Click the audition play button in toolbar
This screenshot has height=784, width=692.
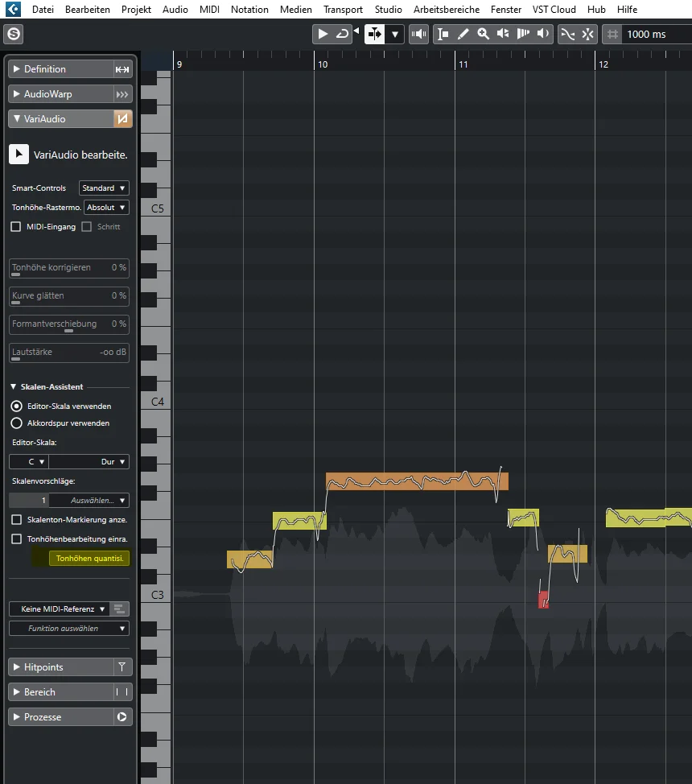coord(323,34)
